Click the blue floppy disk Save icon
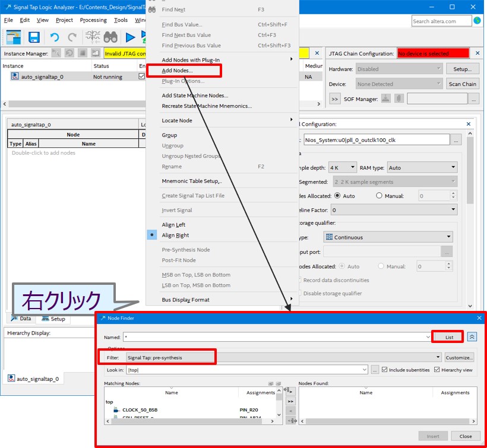The width and height of the screenshot is (487, 448). coord(34,37)
